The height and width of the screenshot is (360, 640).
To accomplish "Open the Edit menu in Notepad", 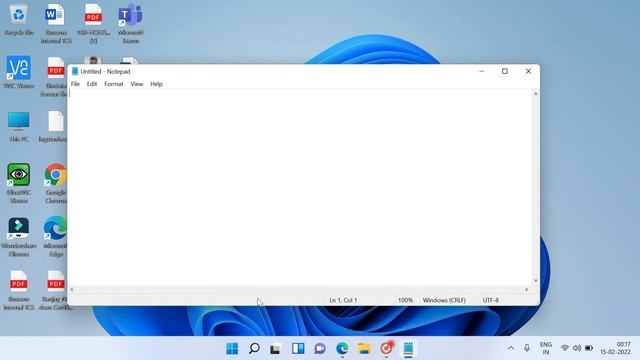I will pos(92,84).
